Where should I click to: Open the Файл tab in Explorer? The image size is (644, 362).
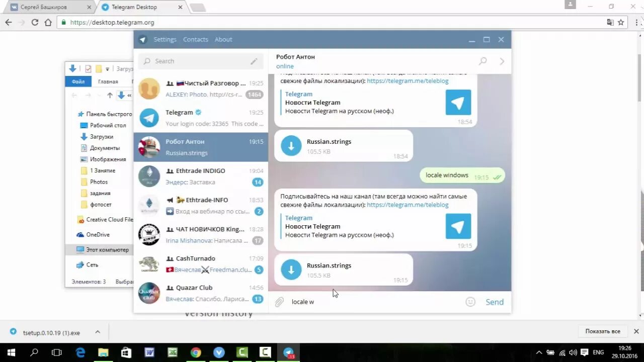78,81
